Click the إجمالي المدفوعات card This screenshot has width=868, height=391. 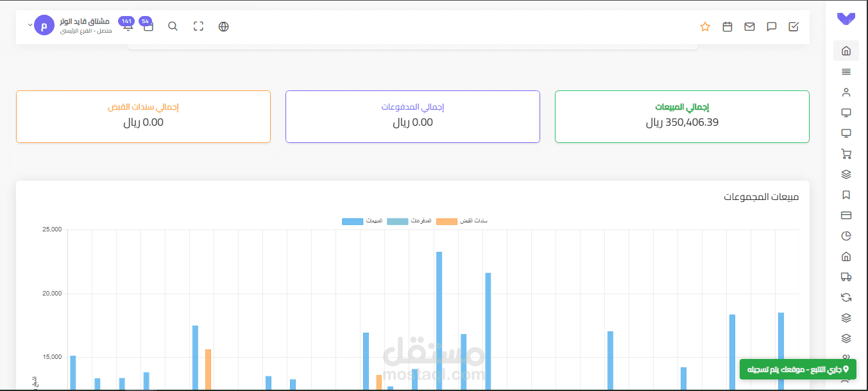pos(413,117)
